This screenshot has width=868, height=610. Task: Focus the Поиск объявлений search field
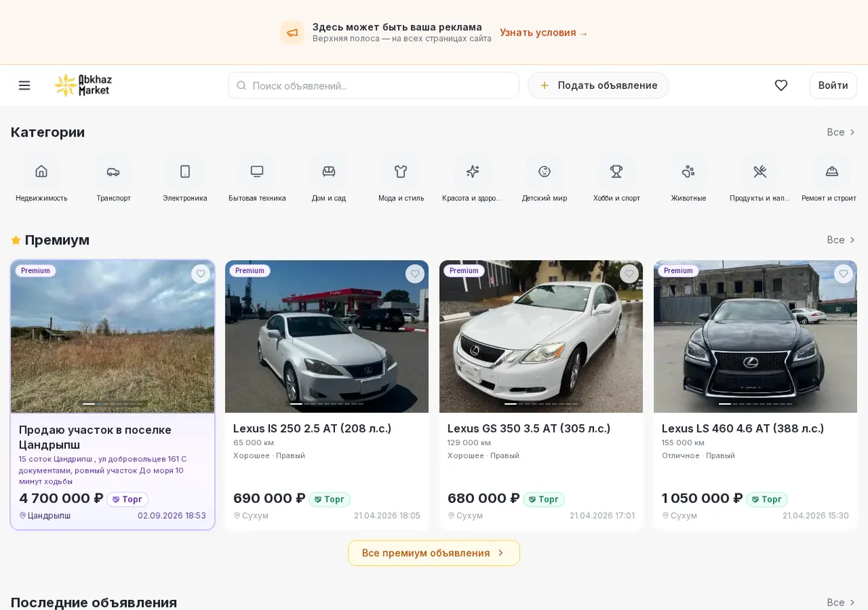point(374,85)
